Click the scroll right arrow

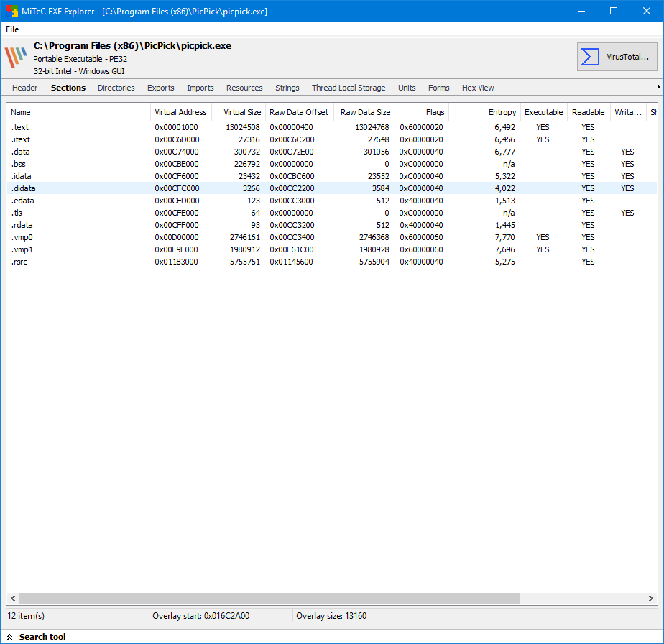651,598
